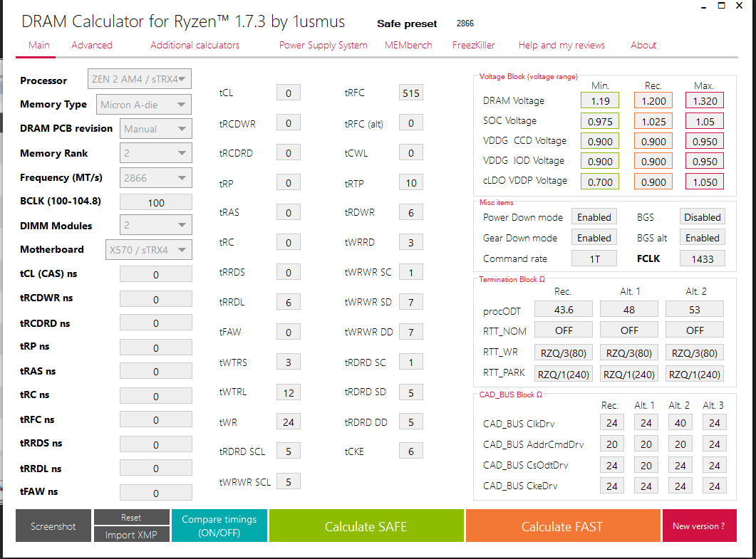Close the DRAM Calculator window
The width and height of the screenshot is (756, 559).
click(x=739, y=6)
